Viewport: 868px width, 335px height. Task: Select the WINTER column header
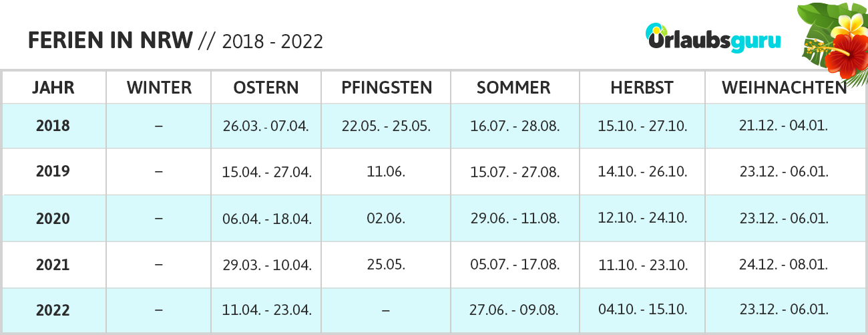click(x=159, y=88)
